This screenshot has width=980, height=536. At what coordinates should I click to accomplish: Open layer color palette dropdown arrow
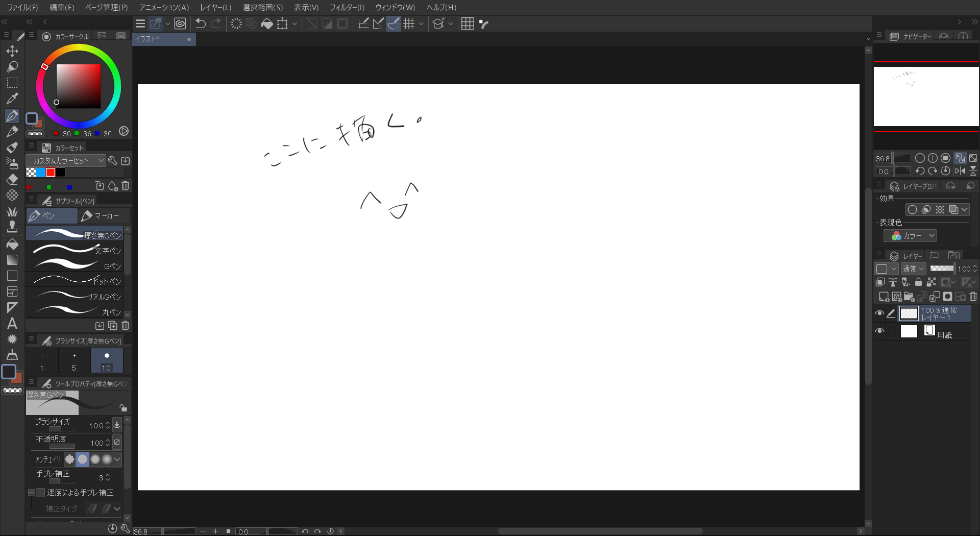pyautogui.click(x=894, y=269)
